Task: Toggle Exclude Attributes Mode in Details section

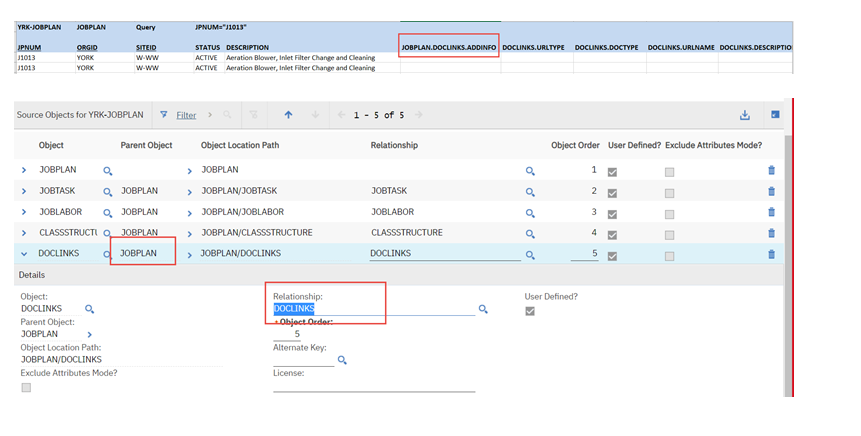Action: click(x=26, y=387)
